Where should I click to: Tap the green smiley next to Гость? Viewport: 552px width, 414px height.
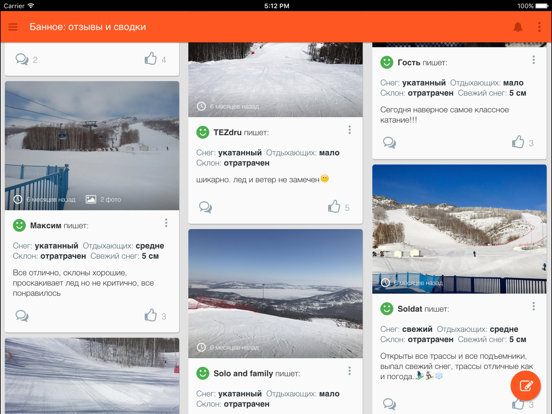tap(387, 62)
